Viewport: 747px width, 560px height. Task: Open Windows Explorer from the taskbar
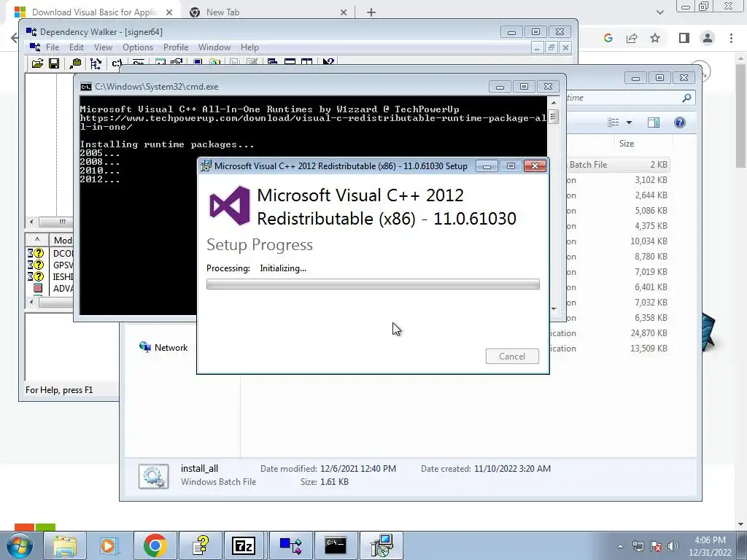65,545
